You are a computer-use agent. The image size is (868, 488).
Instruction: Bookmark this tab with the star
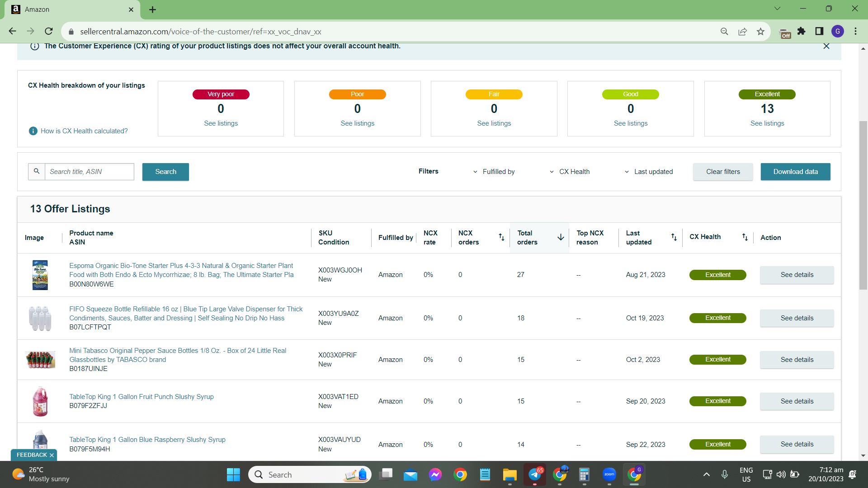(x=760, y=31)
